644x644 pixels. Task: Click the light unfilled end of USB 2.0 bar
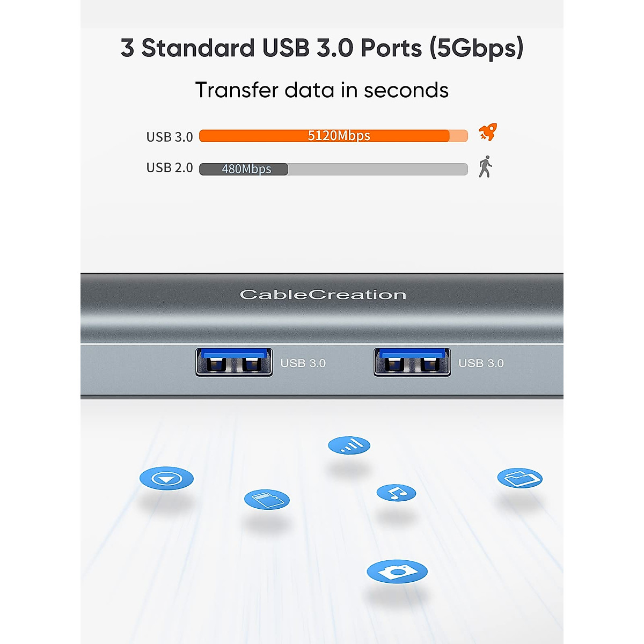(x=378, y=169)
